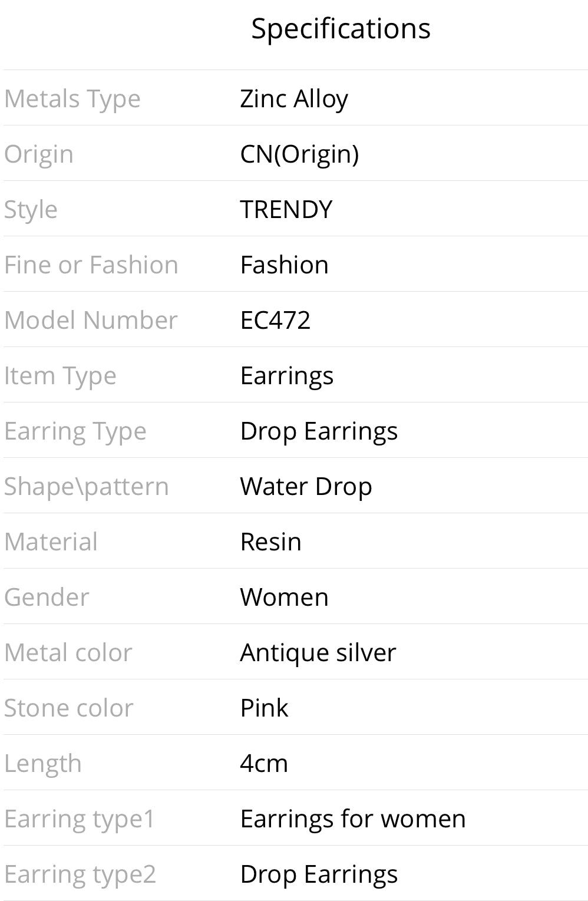The height and width of the screenshot is (901, 588).
Task: Click the Earring type2 label
Action: tap(80, 874)
